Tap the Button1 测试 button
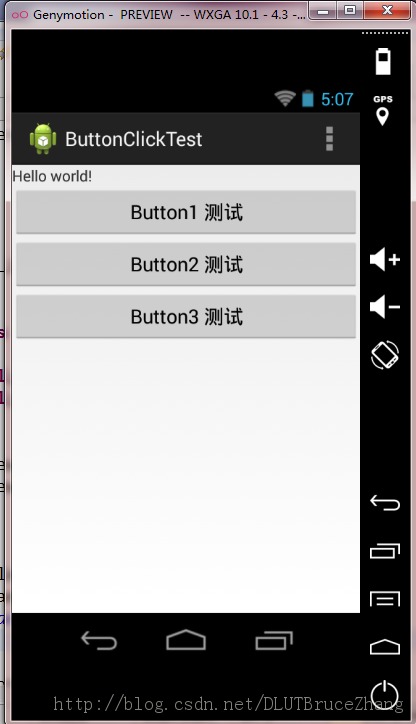416x724 pixels. 186,212
